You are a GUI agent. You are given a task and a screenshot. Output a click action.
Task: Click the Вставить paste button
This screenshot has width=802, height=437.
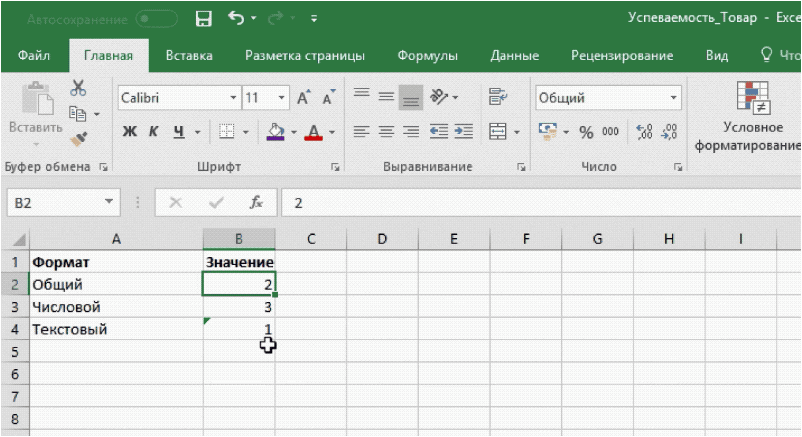pyautogui.click(x=36, y=114)
